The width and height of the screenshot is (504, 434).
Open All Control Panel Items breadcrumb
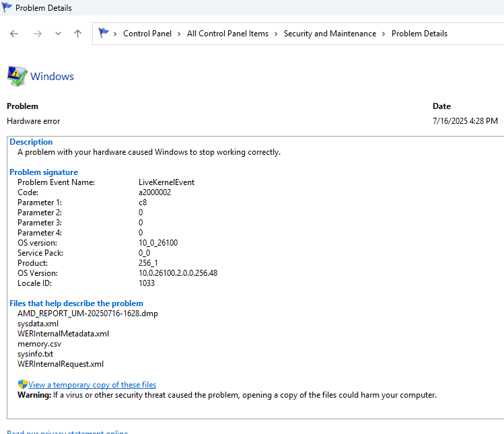point(227,34)
